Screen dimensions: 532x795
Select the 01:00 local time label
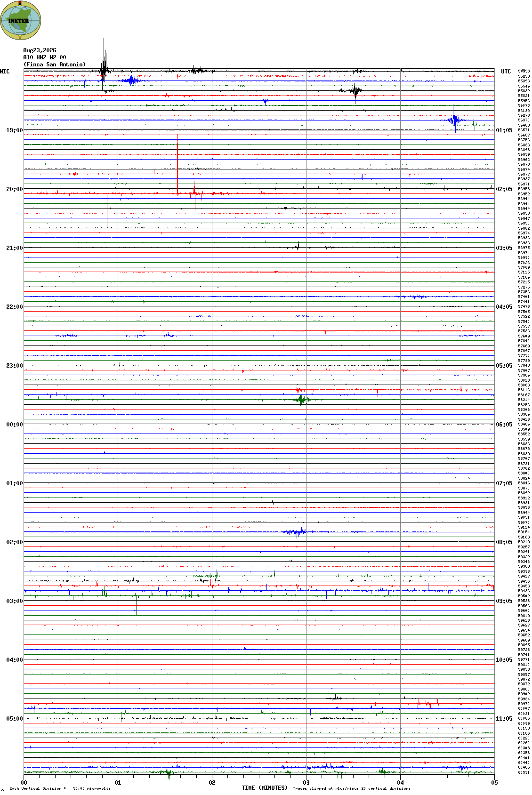[x=14, y=483]
